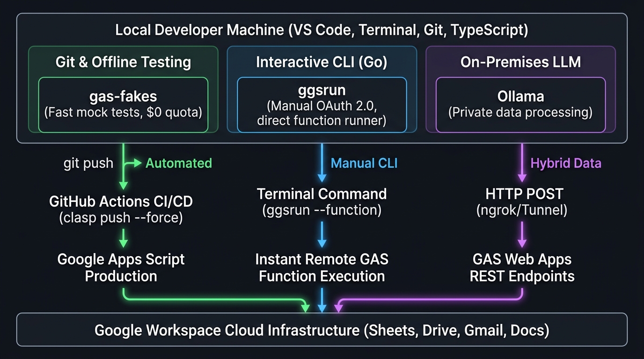Image resolution: width=644 pixels, height=359 pixels.
Task: Click the Manual OAuth 2.0 description text
Action: click(322, 113)
